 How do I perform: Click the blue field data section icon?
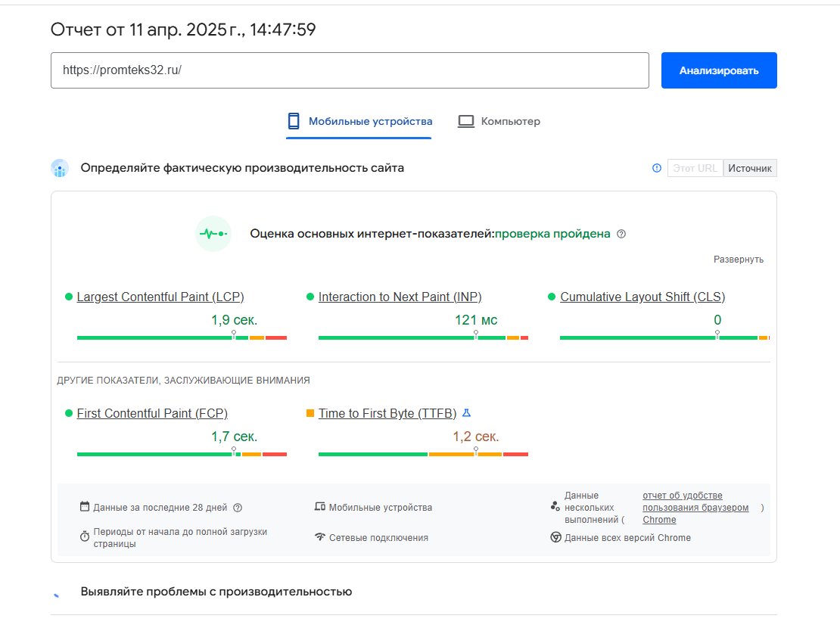click(x=60, y=168)
